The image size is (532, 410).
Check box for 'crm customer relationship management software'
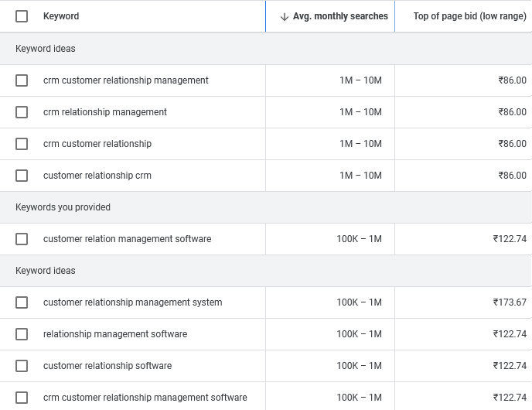(22, 398)
